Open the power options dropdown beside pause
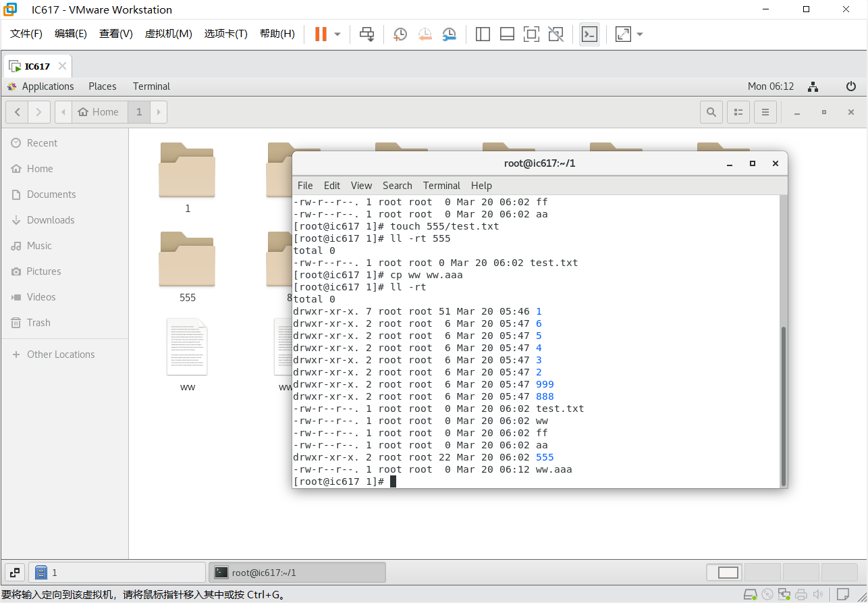This screenshot has height=603, width=868. click(x=337, y=34)
